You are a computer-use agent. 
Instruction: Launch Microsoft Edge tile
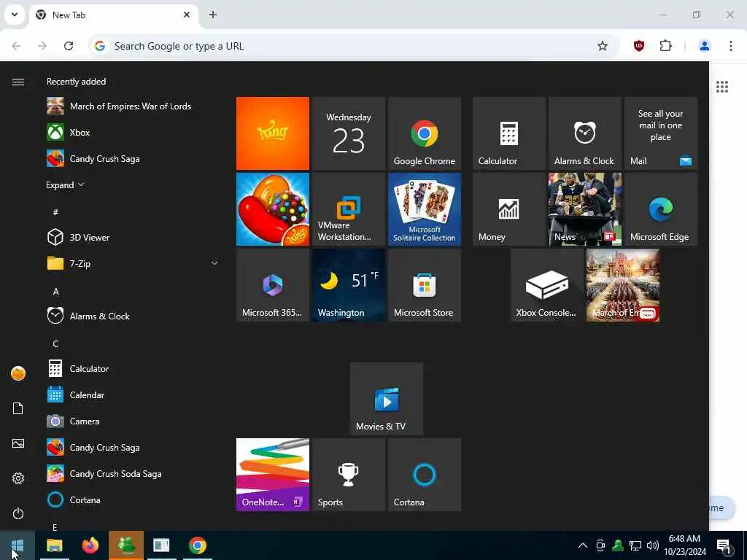[x=660, y=209]
